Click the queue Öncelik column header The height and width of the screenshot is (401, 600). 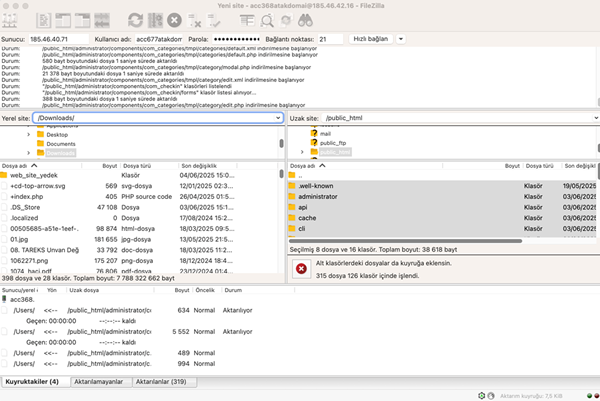tap(205, 290)
